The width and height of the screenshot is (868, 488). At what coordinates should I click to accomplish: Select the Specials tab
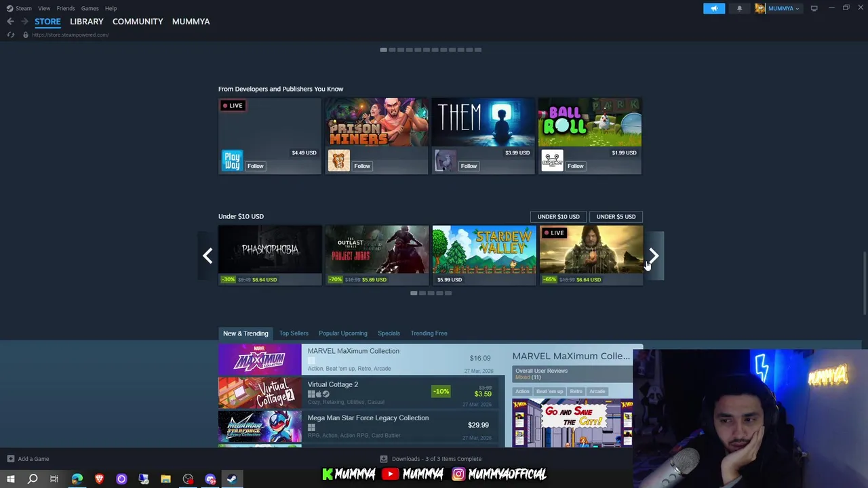pos(389,333)
